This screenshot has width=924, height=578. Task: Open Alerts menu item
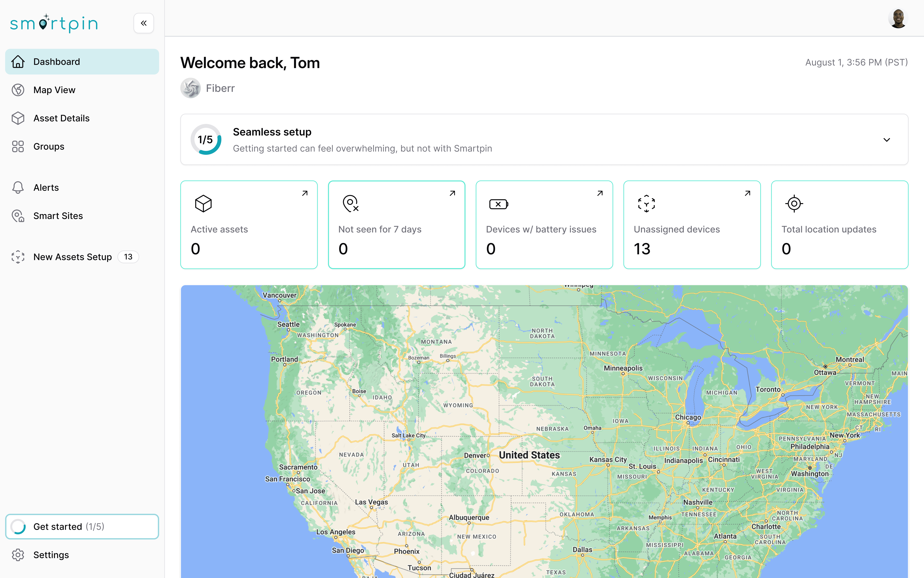click(82, 187)
